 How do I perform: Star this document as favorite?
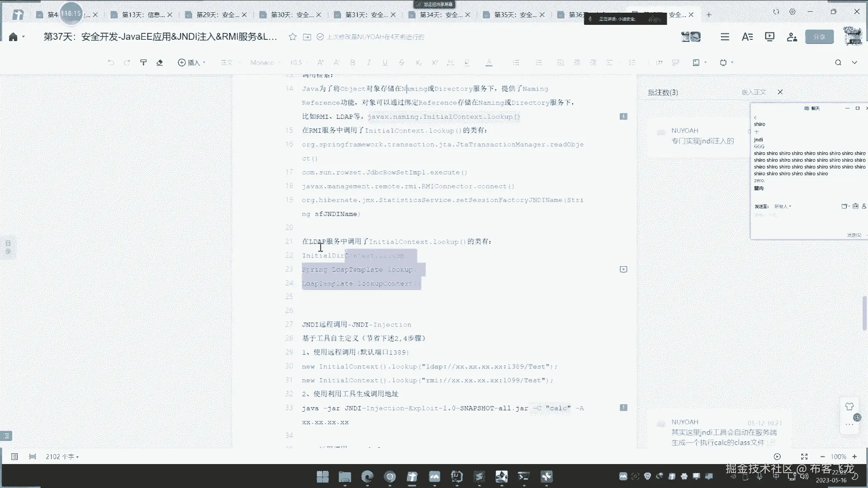292,37
